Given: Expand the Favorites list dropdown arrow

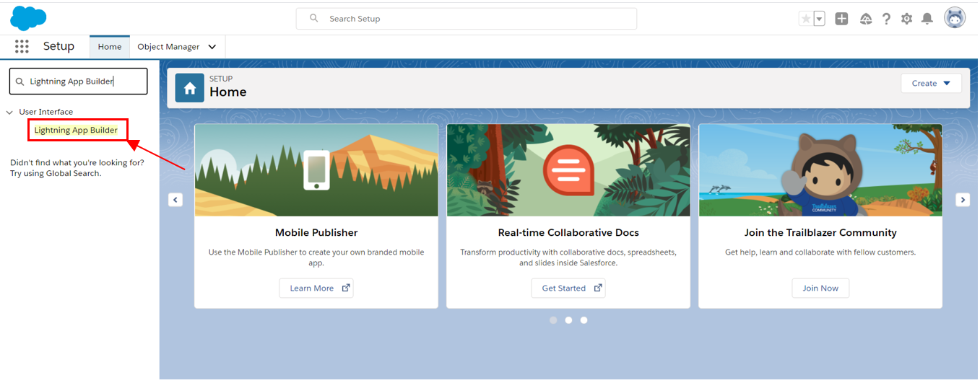Looking at the screenshot, I should coord(820,19).
